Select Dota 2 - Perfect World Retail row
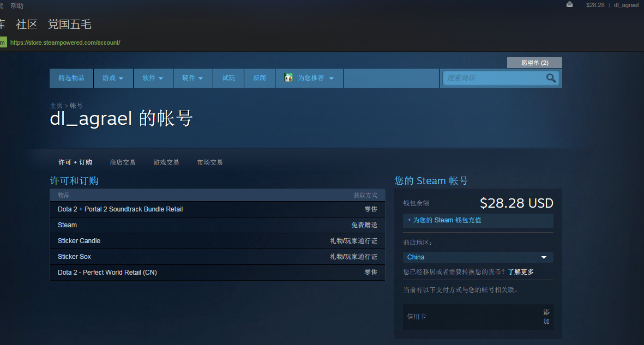Screen dimensions: 644x345 217,273
